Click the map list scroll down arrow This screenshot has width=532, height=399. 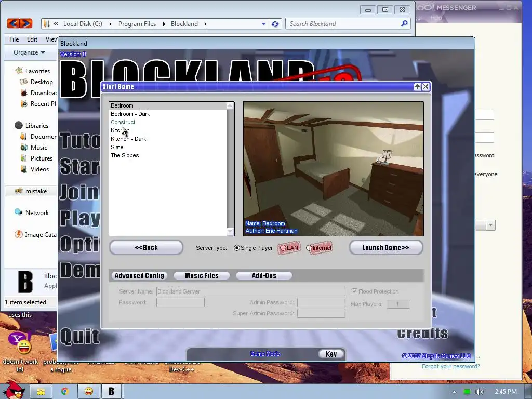(230, 232)
